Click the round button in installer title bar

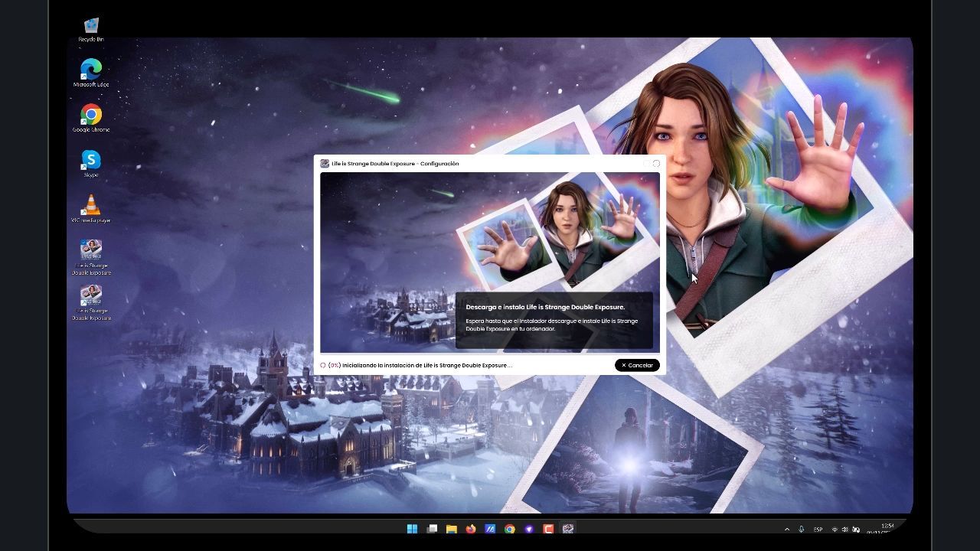[656, 164]
